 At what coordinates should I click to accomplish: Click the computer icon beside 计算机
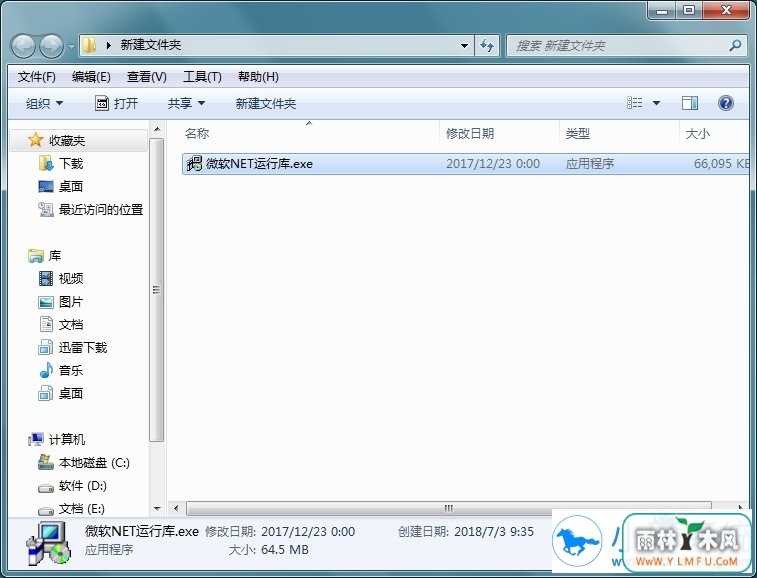[35, 439]
